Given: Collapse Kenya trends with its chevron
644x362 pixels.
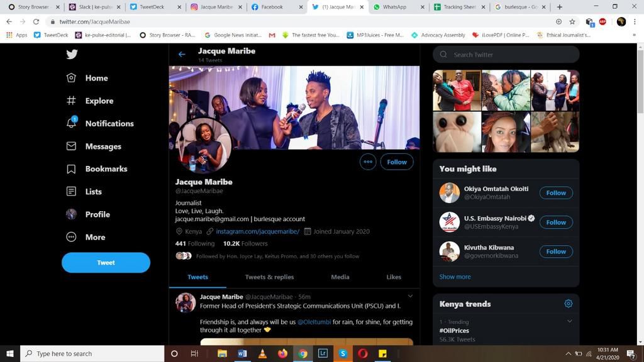Looking at the screenshot, I should click(569, 321).
